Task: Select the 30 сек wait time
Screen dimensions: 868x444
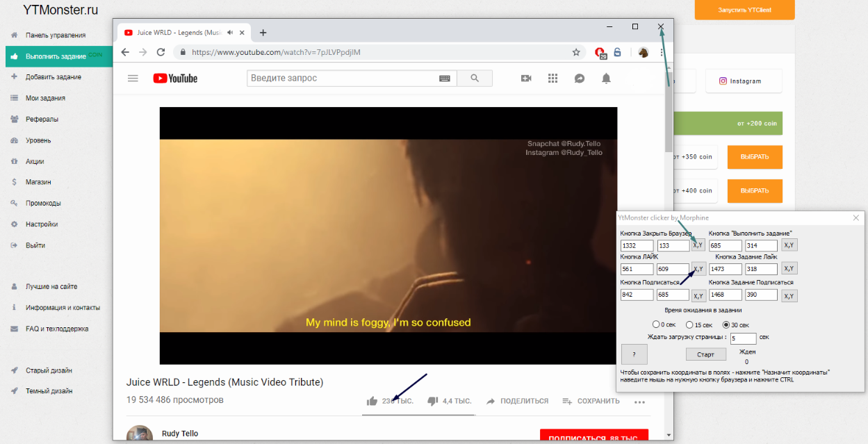Action: [726, 324]
